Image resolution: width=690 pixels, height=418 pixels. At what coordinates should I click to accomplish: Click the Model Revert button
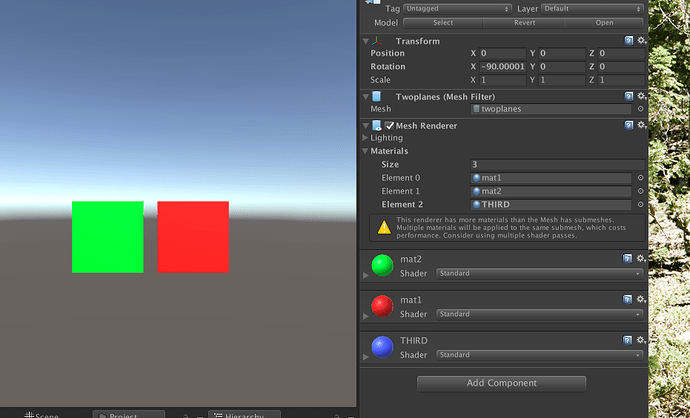[x=525, y=23]
